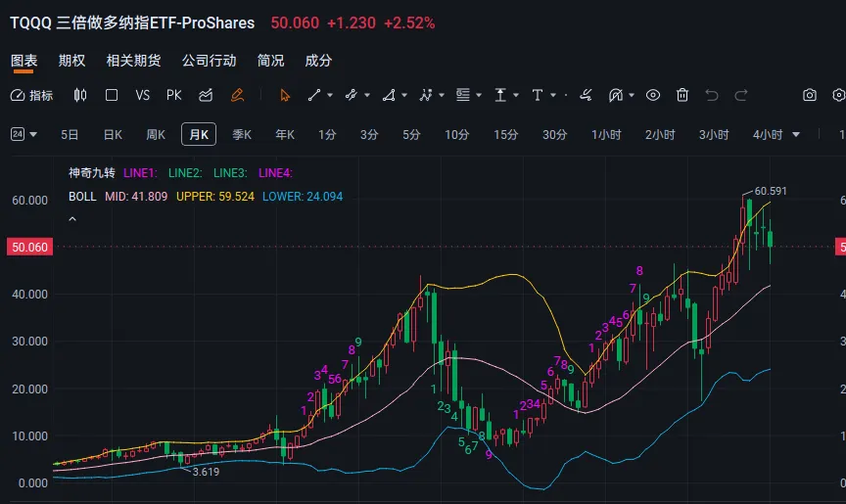Viewport: 846px width, 504px height.
Task: Switch to the 日K daily chart
Action: (113, 135)
